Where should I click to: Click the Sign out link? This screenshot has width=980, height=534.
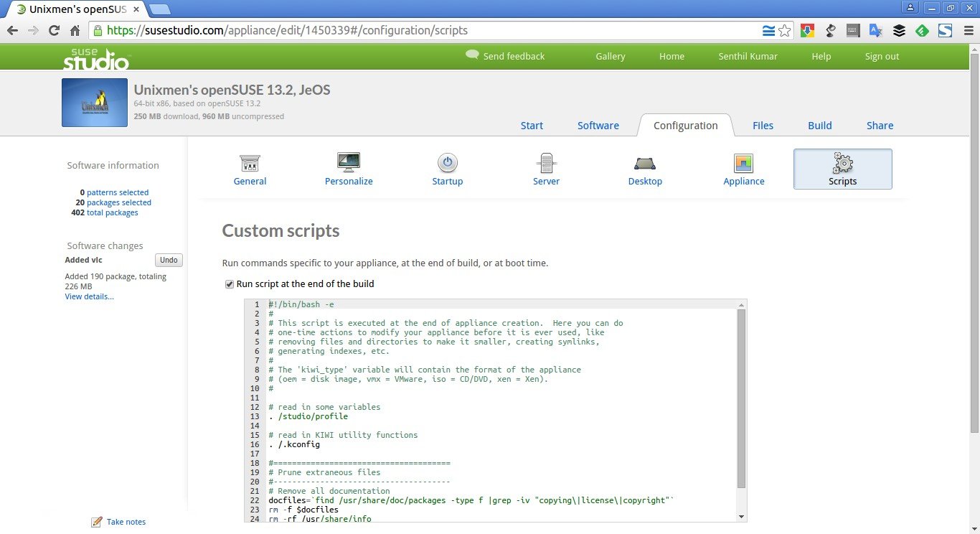882,56
